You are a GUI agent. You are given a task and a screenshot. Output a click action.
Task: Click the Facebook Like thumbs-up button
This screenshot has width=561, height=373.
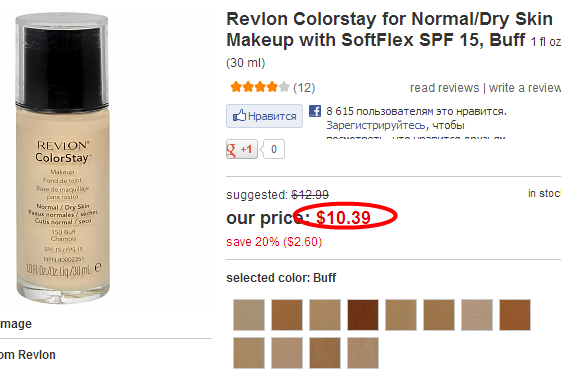point(264,116)
